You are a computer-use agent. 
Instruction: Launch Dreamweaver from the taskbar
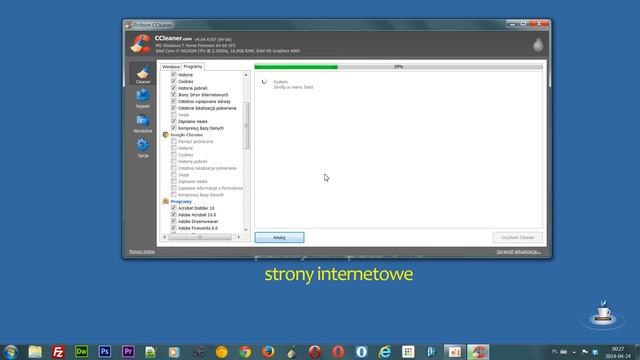[81, 351]
